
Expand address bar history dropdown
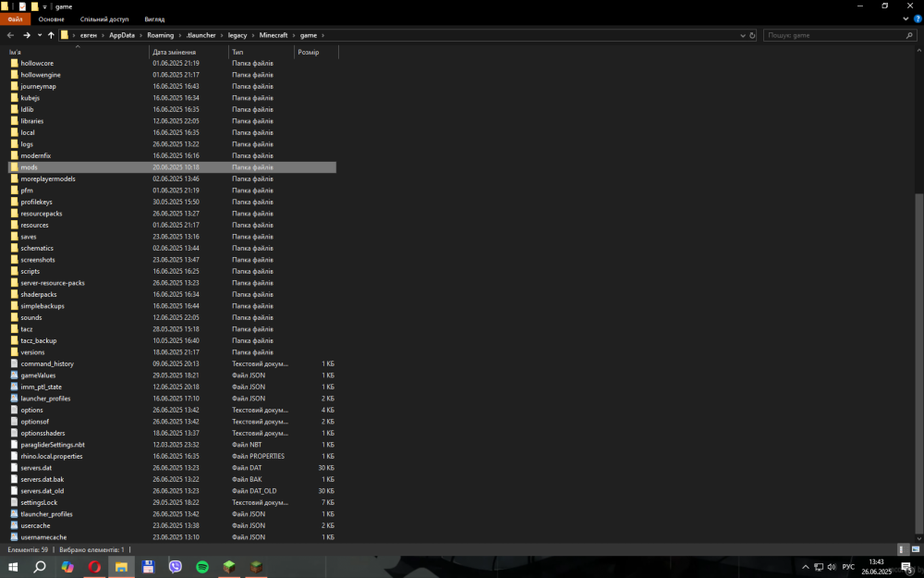tap(743, 35)
